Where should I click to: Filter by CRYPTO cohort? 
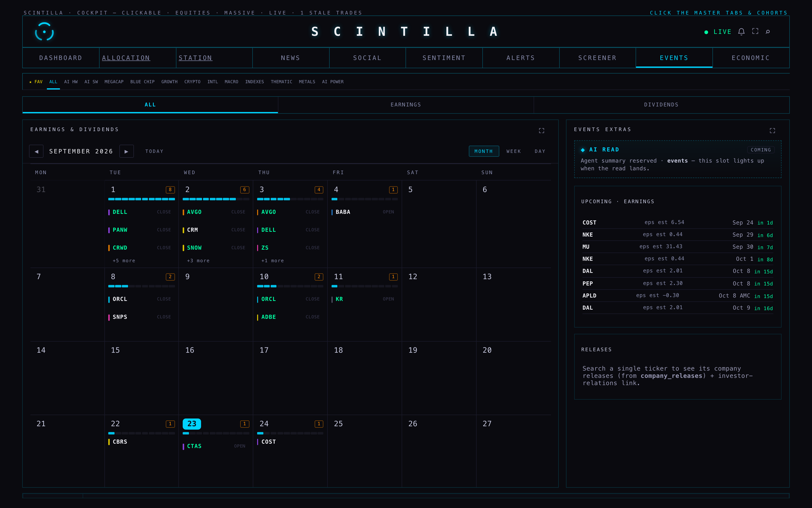[192, 82]
